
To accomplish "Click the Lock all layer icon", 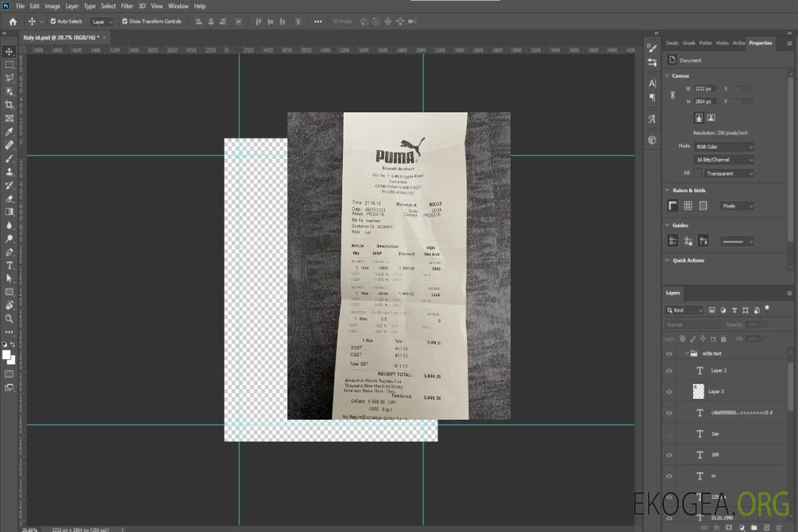I will click(x=723, y=339).
